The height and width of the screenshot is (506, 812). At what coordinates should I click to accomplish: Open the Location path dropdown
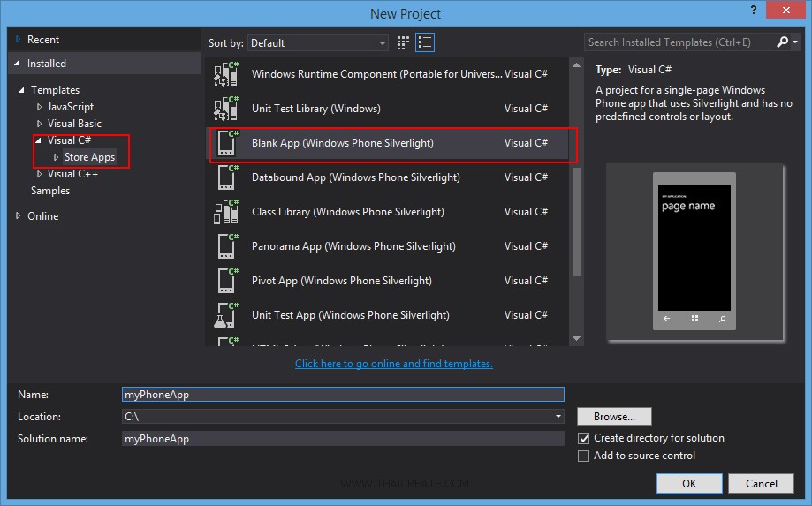[558, 417]
